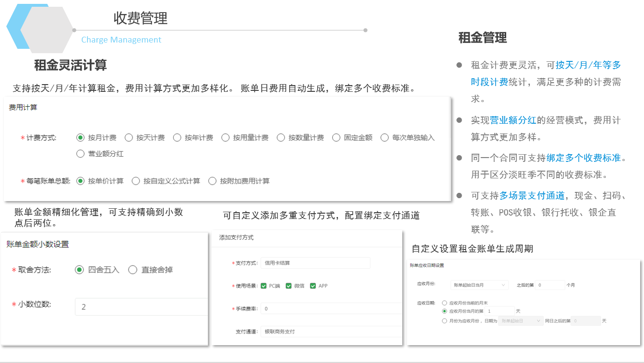
Task: Choose the 按天计费 radio option
Action: (x=129, y=138)
